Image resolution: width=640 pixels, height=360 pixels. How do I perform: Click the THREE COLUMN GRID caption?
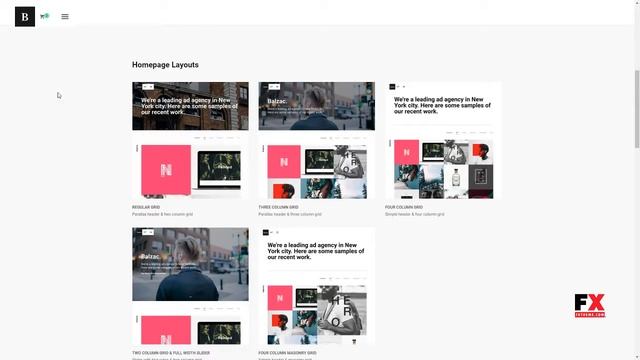278,207
